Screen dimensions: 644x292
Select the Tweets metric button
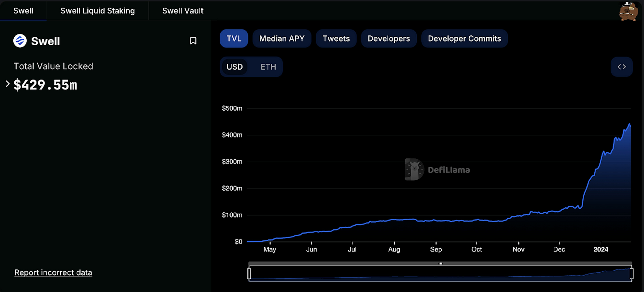point(336,38)
